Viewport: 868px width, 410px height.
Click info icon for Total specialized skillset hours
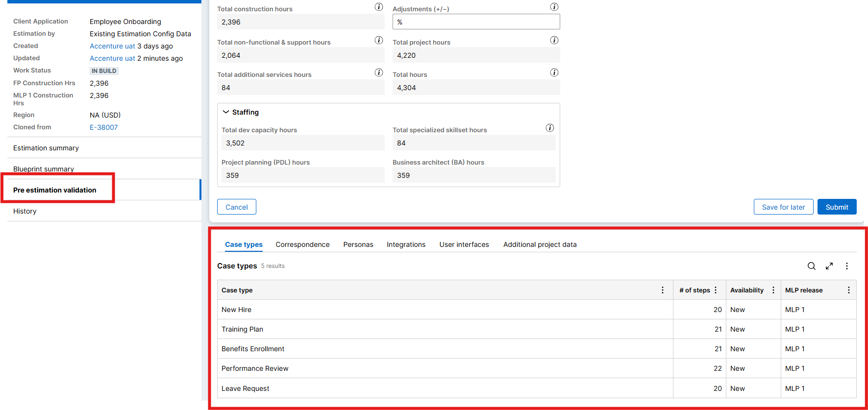(550, 128)
